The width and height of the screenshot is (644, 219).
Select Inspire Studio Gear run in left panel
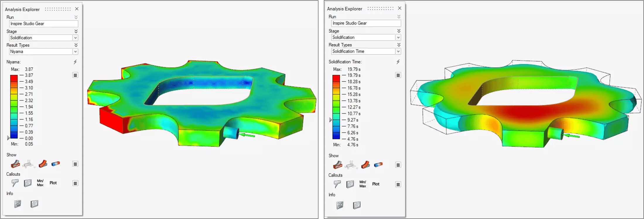coord(44,24)
